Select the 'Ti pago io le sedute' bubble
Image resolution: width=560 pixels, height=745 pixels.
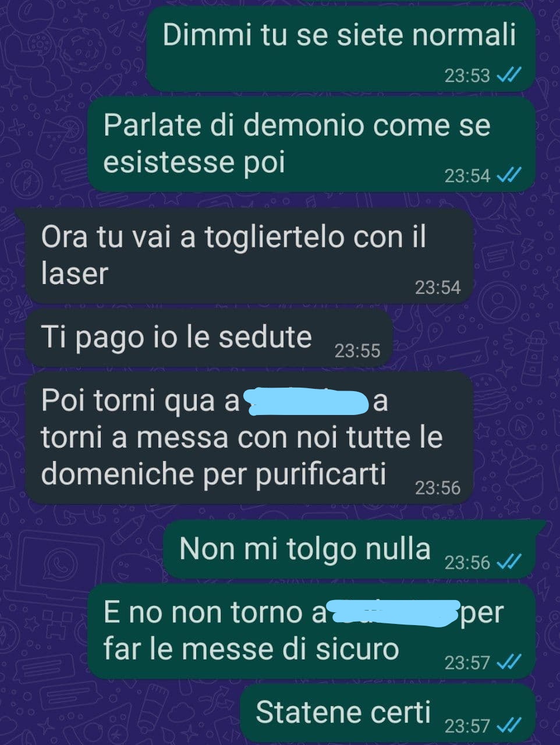coord(210,339)
